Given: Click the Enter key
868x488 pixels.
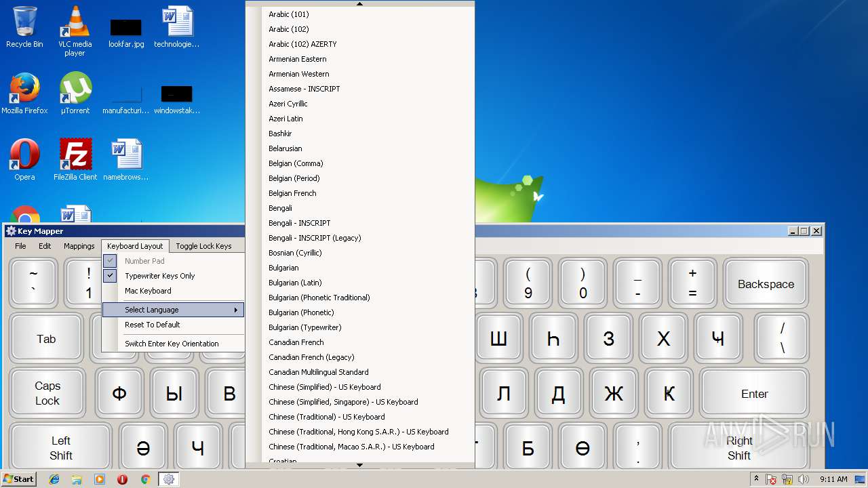Looking at the screenshot, I should coord(754,393).
